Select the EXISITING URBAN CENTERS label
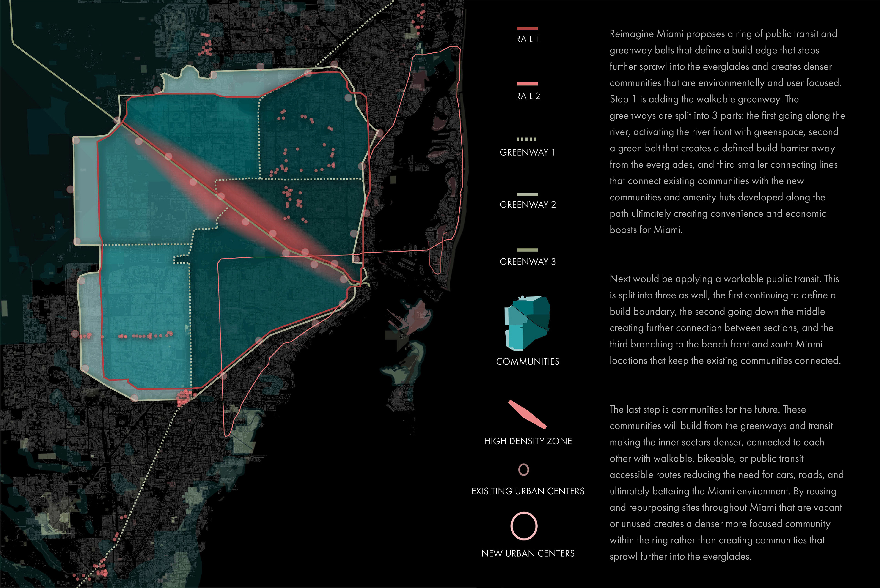The image size is (880, 588). [528, 491]
